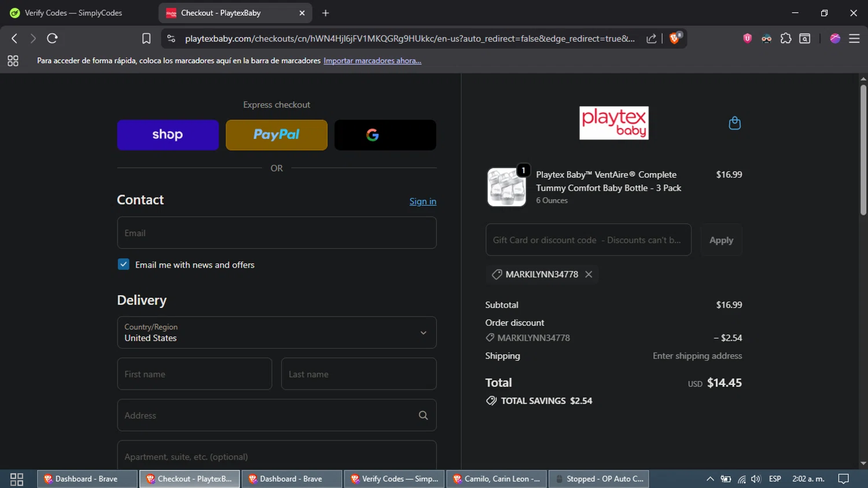
Task: Click the baby bottle product thumbnail
Action: (506, 187)
